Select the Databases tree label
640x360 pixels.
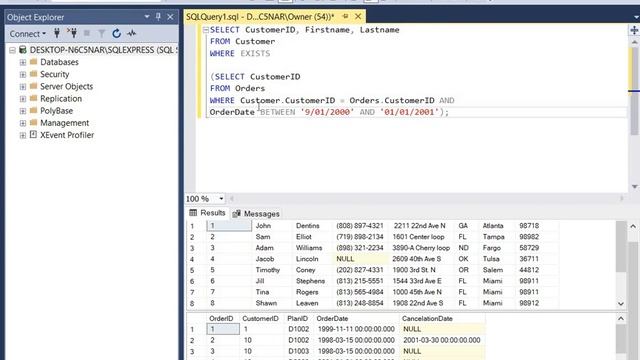point(59,62)
